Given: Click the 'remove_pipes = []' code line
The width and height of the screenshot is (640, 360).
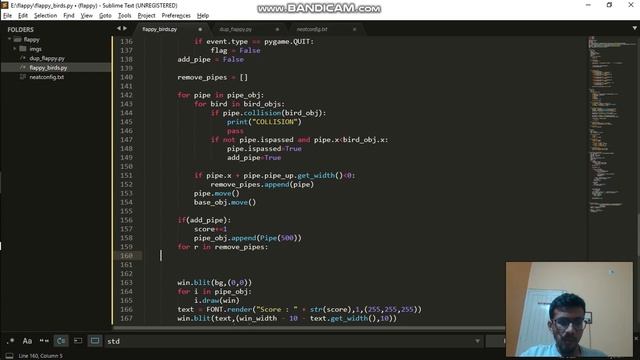Looking at the screenshot, I should click(212, 77).
